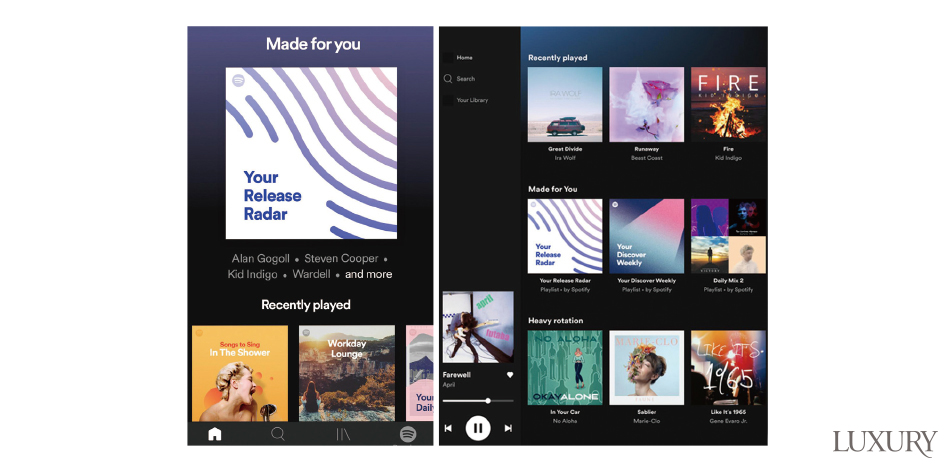Viewport: 950px width, 468px height.
Task: Skip to next track
Action: [x=508, y=429]
